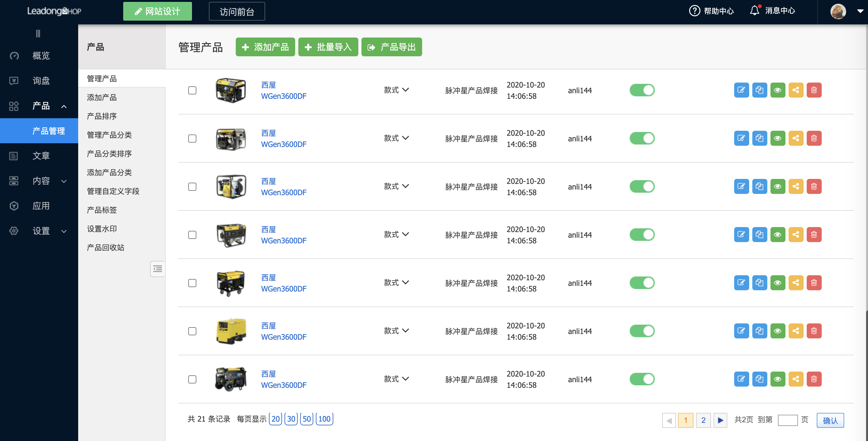
Task: Click the orange share icon on the third product row
Action: coord(795,186)
